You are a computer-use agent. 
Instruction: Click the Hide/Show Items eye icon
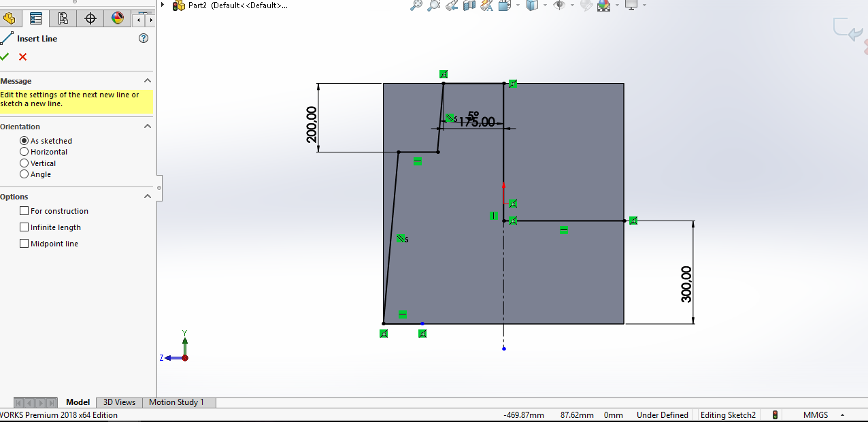pos(559,5)
